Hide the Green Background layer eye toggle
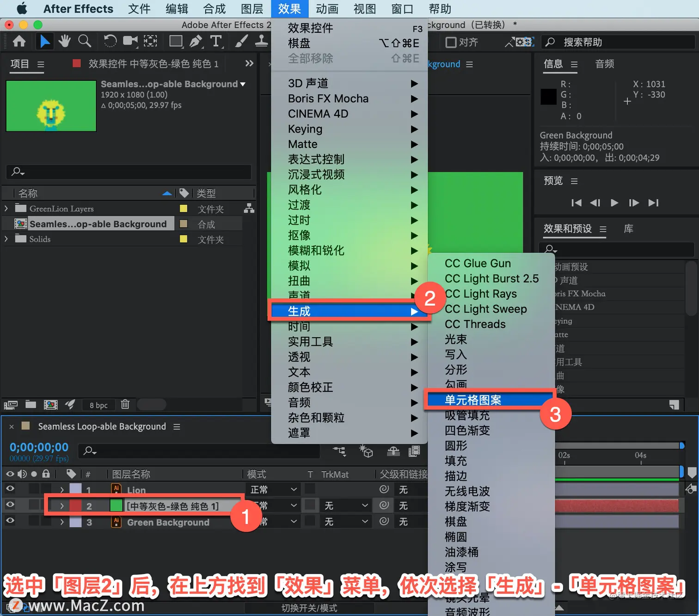 [x=10, y=521]
